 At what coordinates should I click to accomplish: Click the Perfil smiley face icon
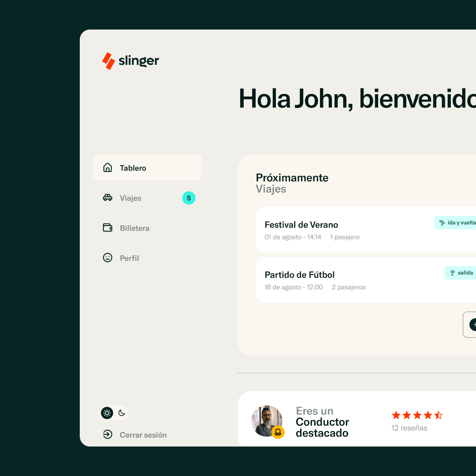tap(108, 258)
